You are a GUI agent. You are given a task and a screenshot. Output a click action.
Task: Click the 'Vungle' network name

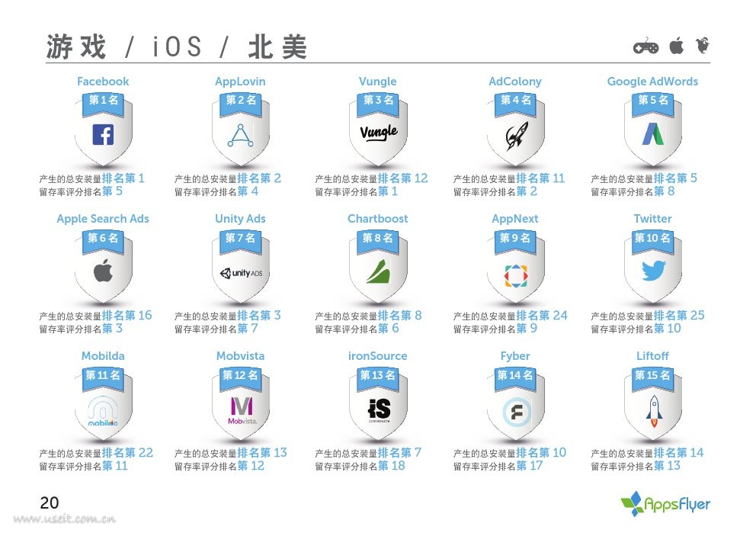pos(377,82)
